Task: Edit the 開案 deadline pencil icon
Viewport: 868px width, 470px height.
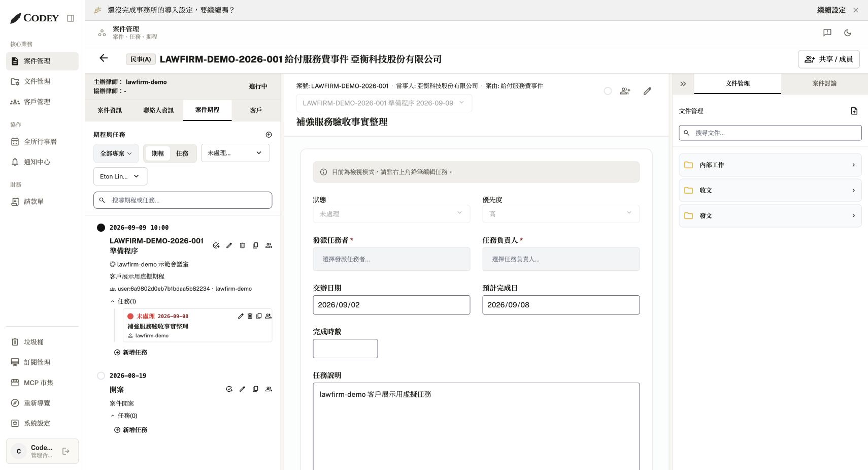Action: click(x=242, y=389)
